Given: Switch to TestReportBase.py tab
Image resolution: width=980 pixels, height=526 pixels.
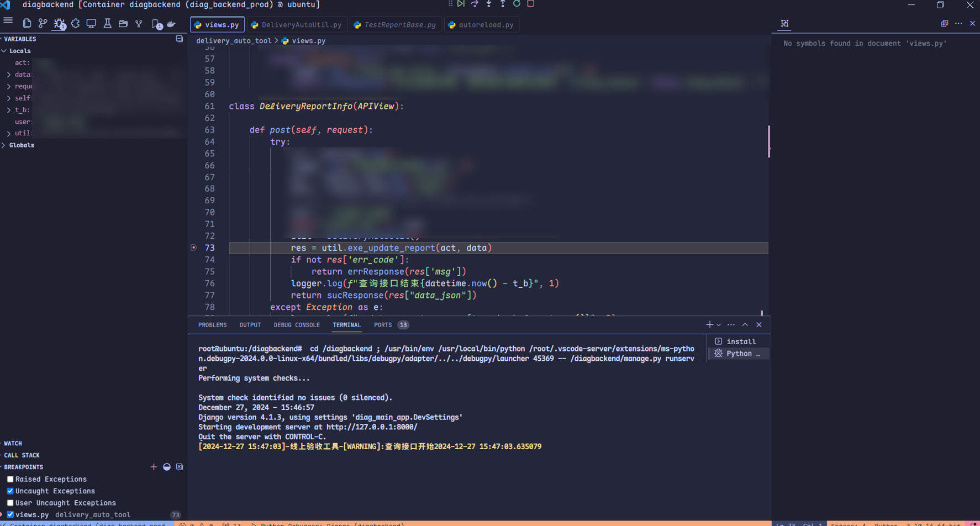Looking at the screenshot, I should 396,25.
